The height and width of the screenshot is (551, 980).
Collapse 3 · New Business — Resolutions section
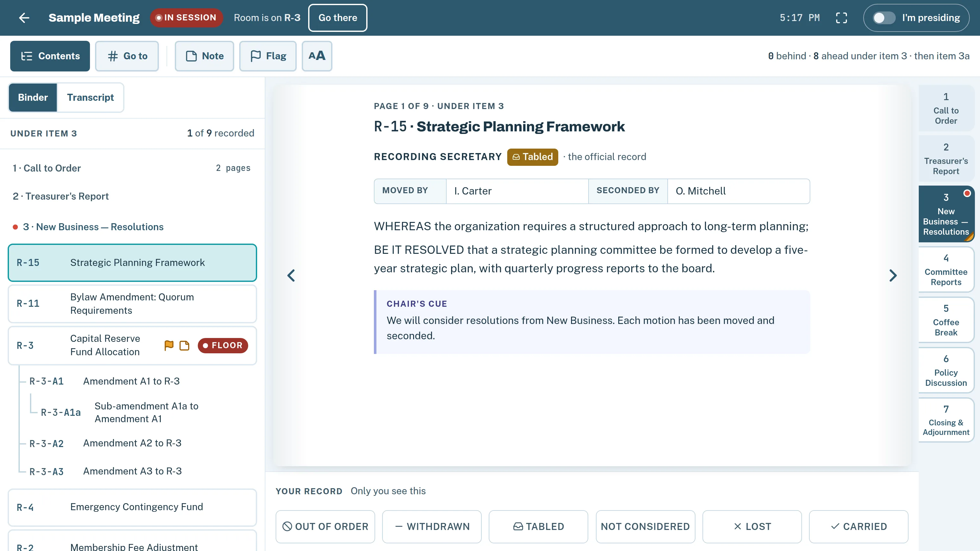click(x=132, y=227)
